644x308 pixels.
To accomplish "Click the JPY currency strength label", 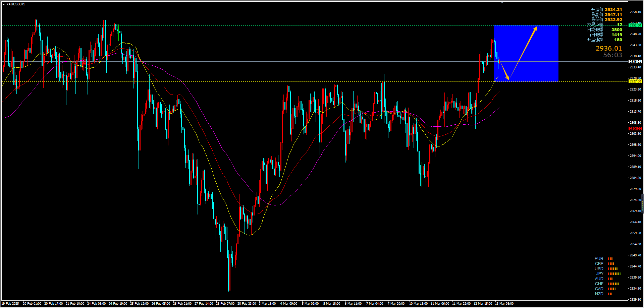I will point(600,274).
